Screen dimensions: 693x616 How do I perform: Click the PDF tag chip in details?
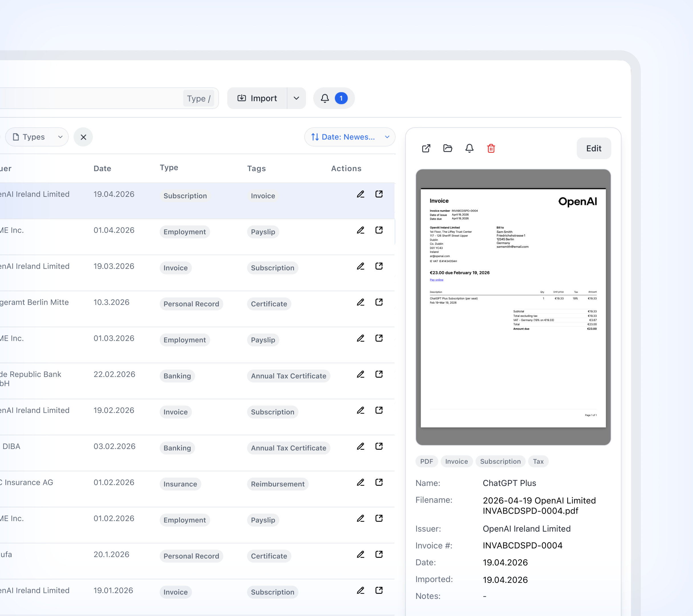[427, 461]
